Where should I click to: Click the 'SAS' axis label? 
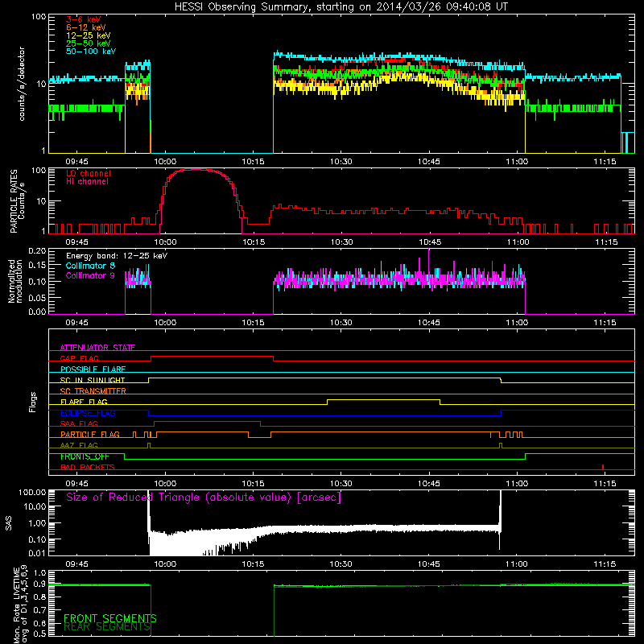click(9, 522)
